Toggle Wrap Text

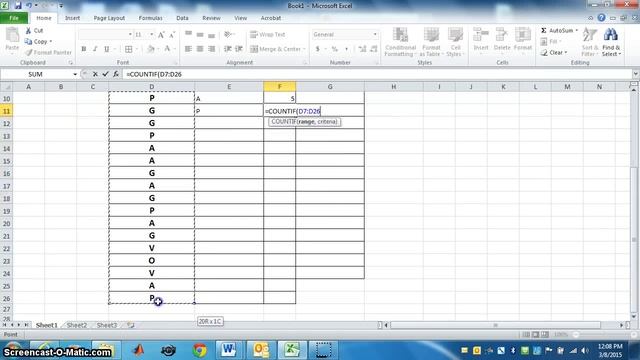[x=267, y=35]
